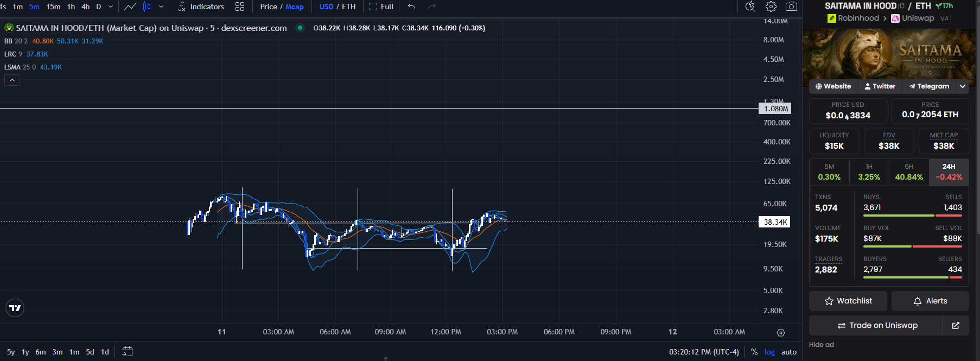The width and height of the screenshot is (980, 361).
Task: Open the Telegram link
Action: click(x=929, y=86)
